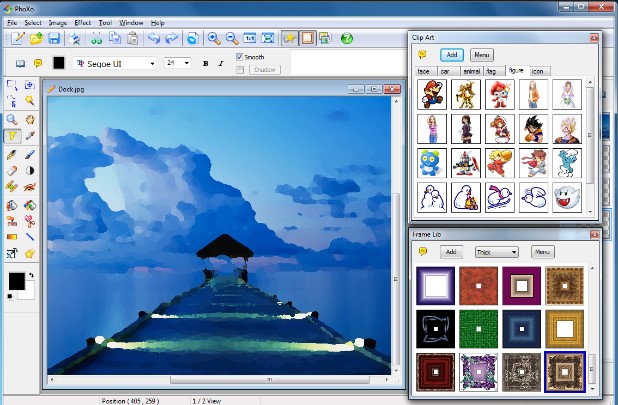Click the Undo arrow in toolbar
618x405 pixels.
(153, 38)
